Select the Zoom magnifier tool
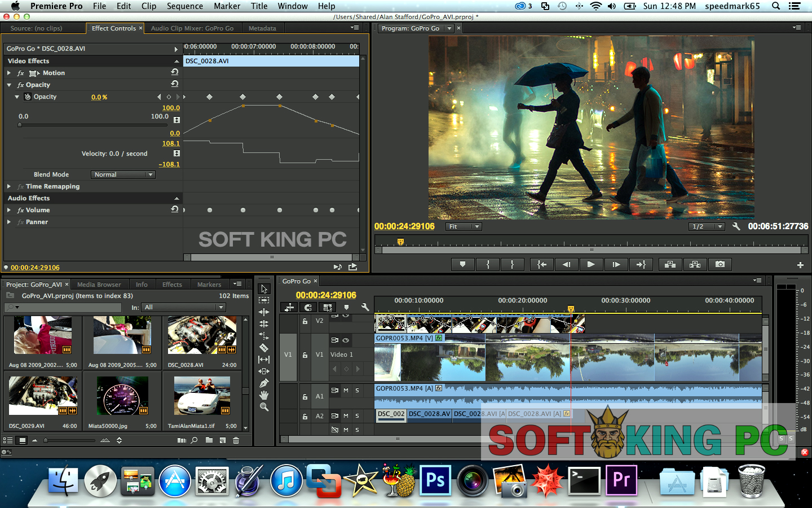Image resolution: width=812 pixels, height=508 pixels. click(x=264, y=407)
